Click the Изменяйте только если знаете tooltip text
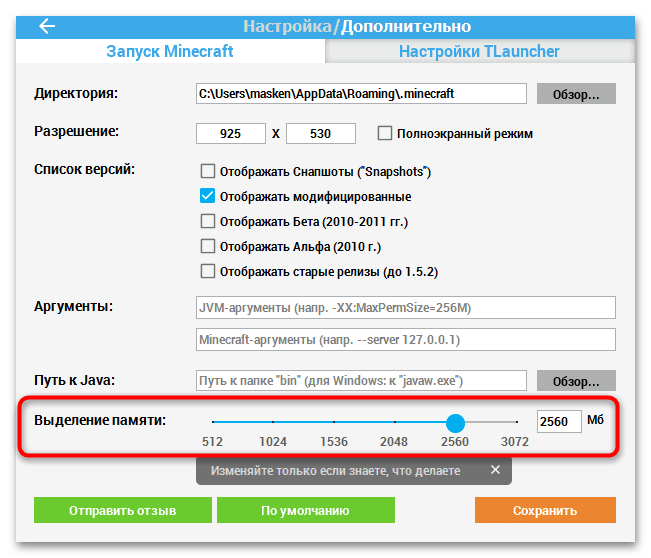 tap(335, 471)
